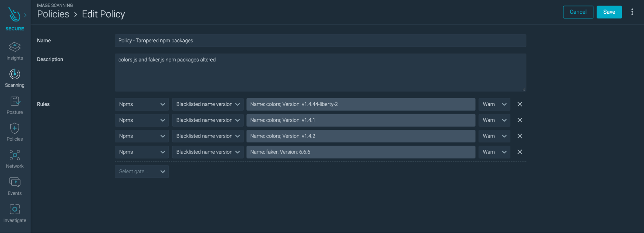Remove the faker 6.6.6 rule
Image resolution: width=644 pixels, height=233 pixels.
520,152
